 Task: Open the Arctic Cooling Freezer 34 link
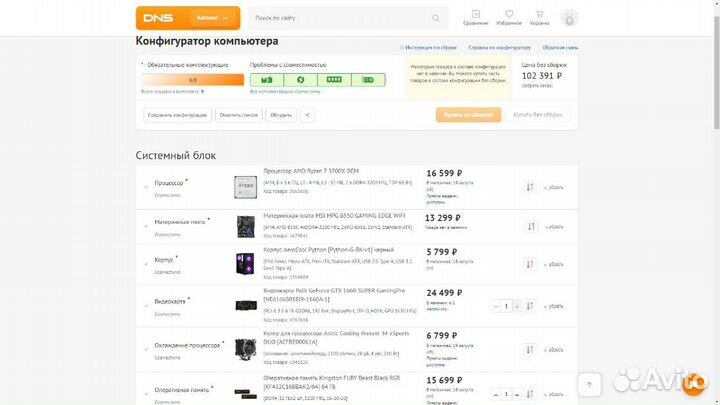(336, 338)
